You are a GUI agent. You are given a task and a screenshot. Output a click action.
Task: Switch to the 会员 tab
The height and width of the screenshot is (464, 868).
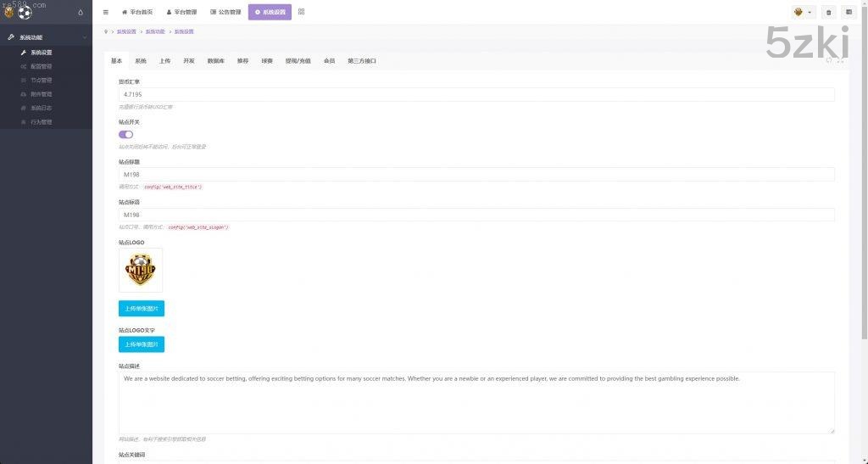coord(330,61)
